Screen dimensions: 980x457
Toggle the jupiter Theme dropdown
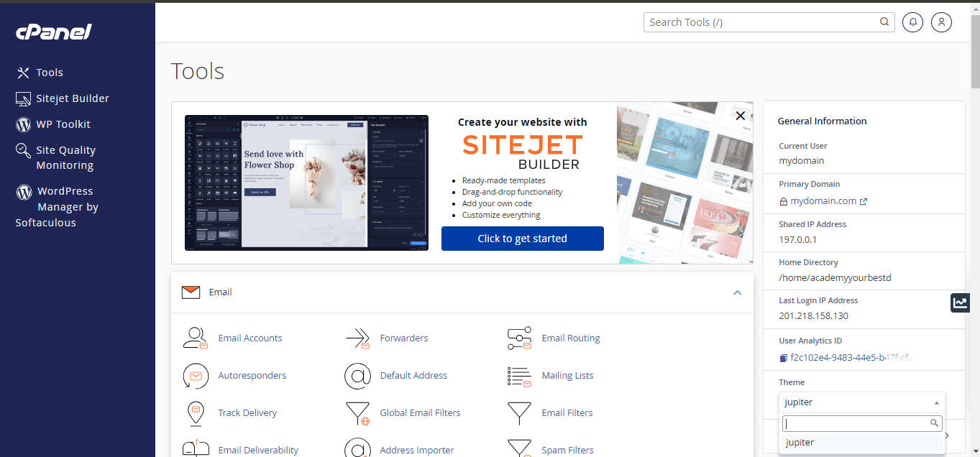[x=861, y=402]
